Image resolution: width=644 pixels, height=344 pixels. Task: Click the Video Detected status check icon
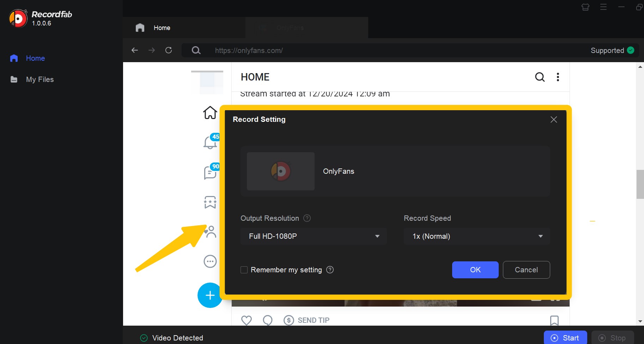click(x=144, y=338)
